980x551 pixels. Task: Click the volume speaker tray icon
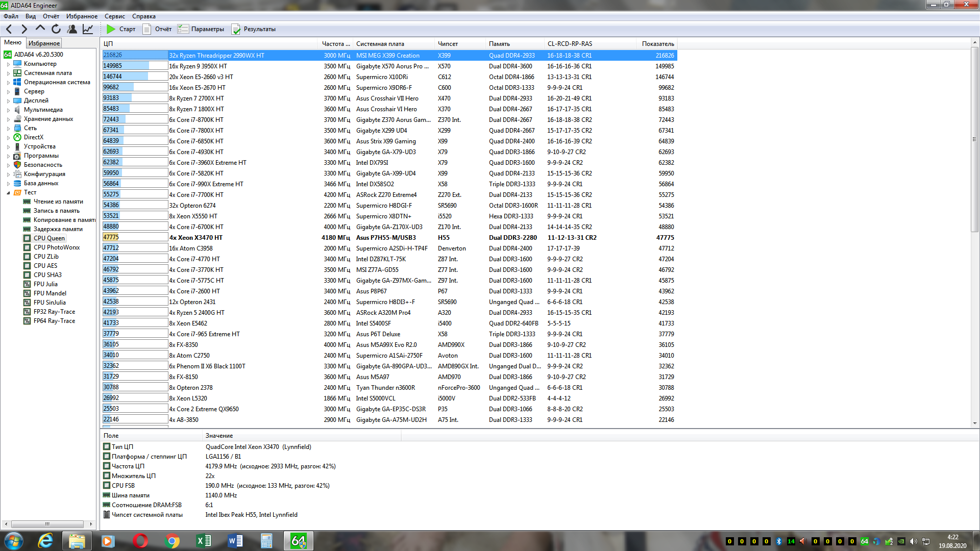913,542
